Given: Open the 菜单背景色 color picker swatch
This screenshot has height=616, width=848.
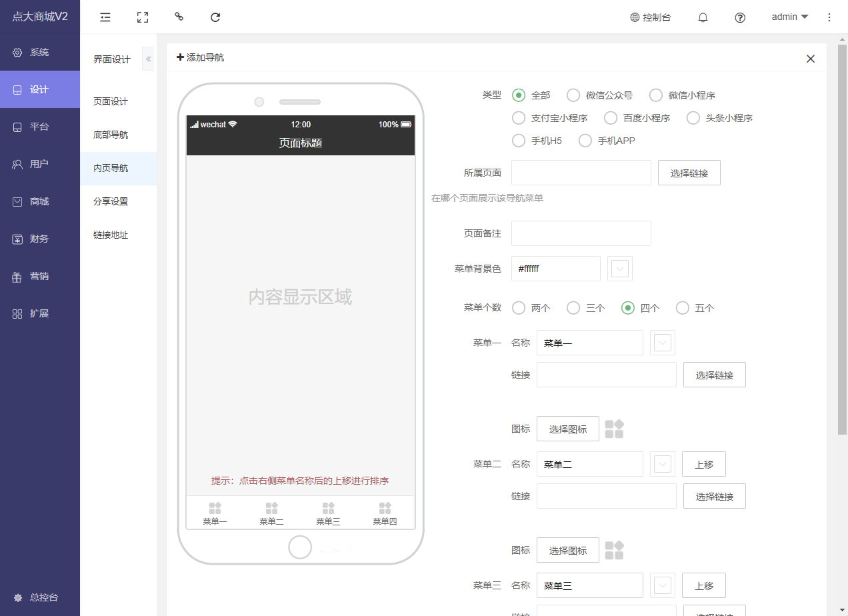Looking at the screenshot, I should point(620,269).
